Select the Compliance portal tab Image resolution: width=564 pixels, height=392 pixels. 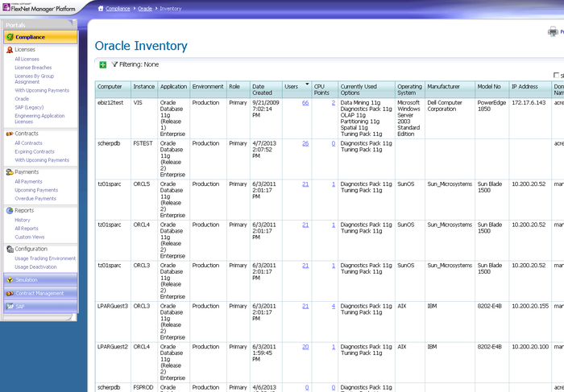click(x=30, y=37)
